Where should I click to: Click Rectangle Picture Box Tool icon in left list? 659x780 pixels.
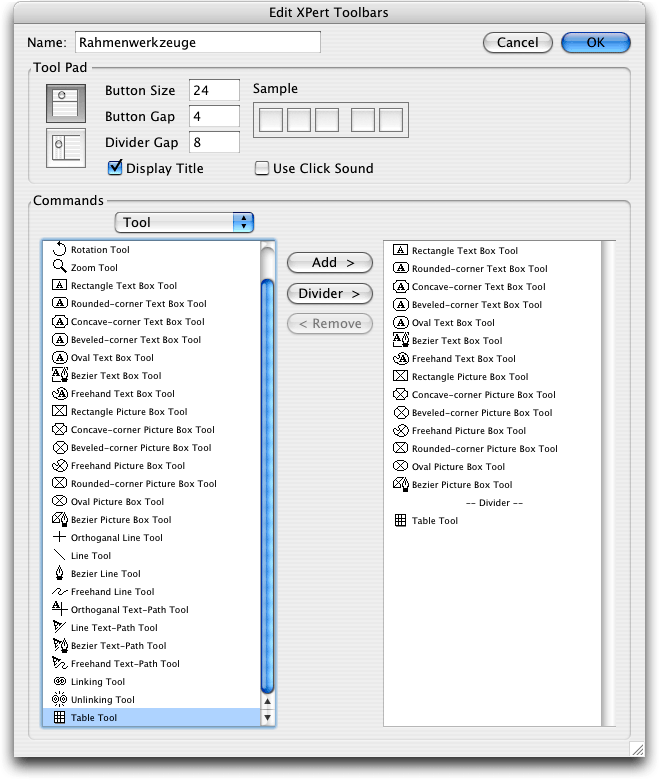pyautogui.click(x=59, y=411)
